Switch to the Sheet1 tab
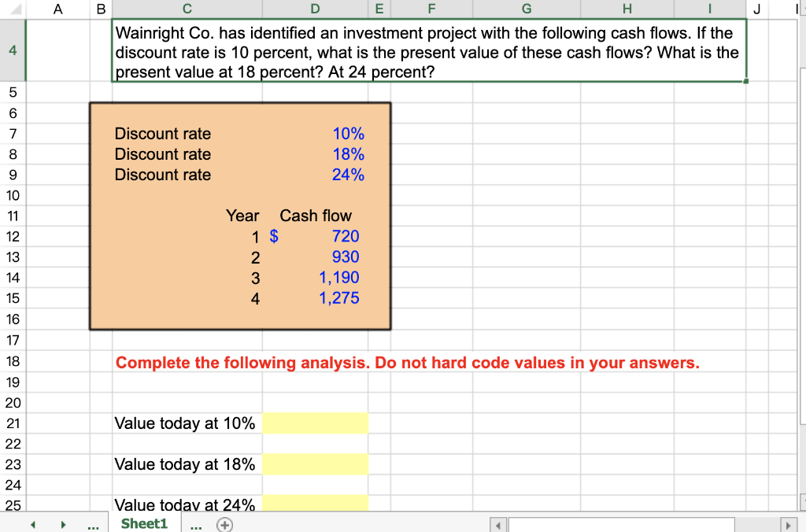The height and width of the screenshot is (532, 806). pyautogui.click(x=144, y=523)
